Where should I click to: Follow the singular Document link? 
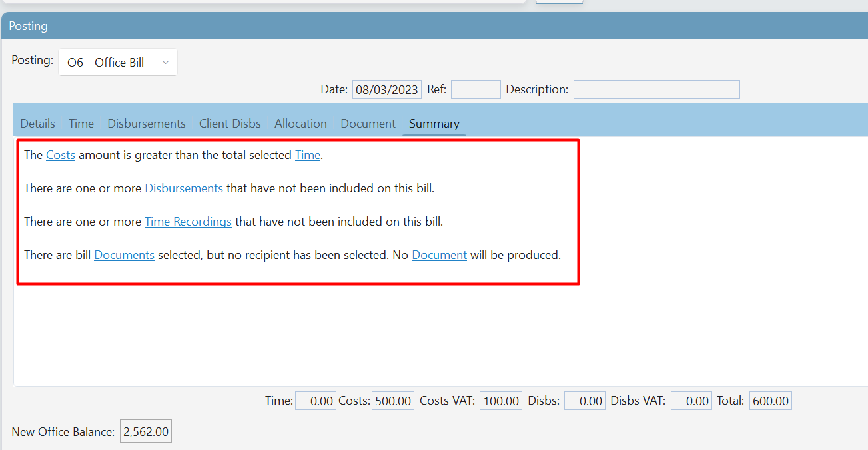click(x=440, y=255)
